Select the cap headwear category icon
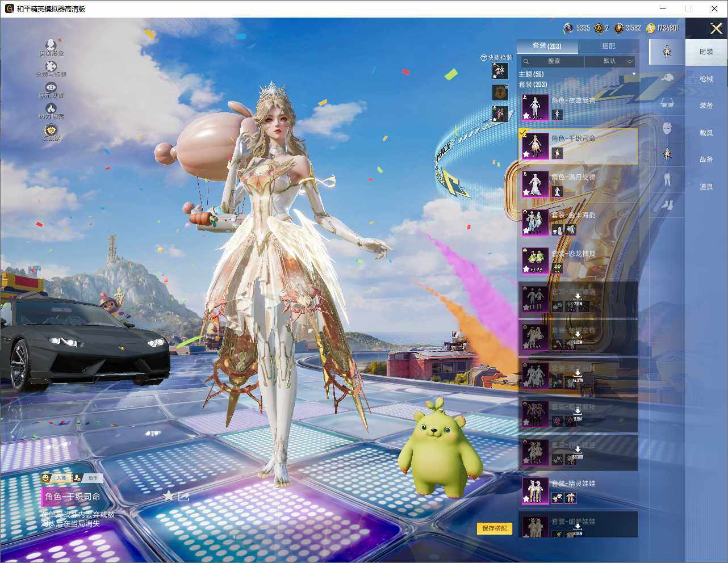This screenshot has width=728, height=563. point(667,78)
